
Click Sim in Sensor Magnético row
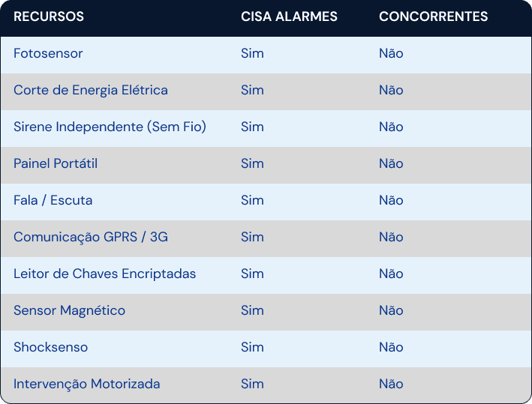click(x=252, y=310)
